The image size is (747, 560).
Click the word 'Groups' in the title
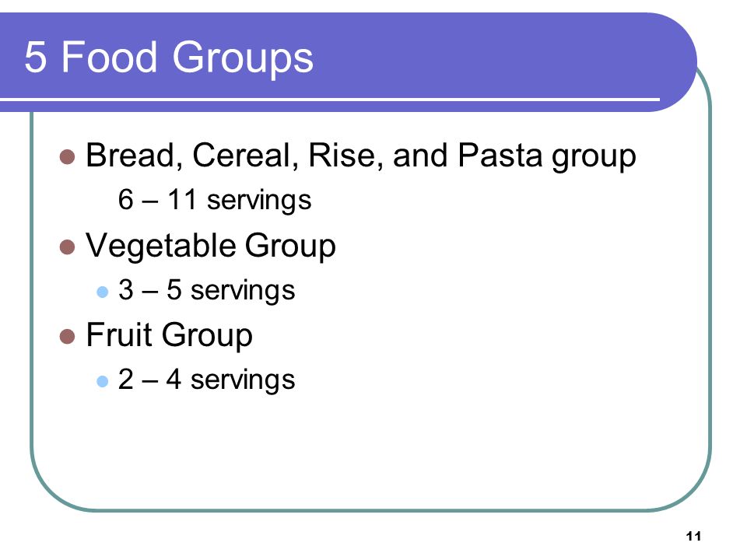[243, 58]
